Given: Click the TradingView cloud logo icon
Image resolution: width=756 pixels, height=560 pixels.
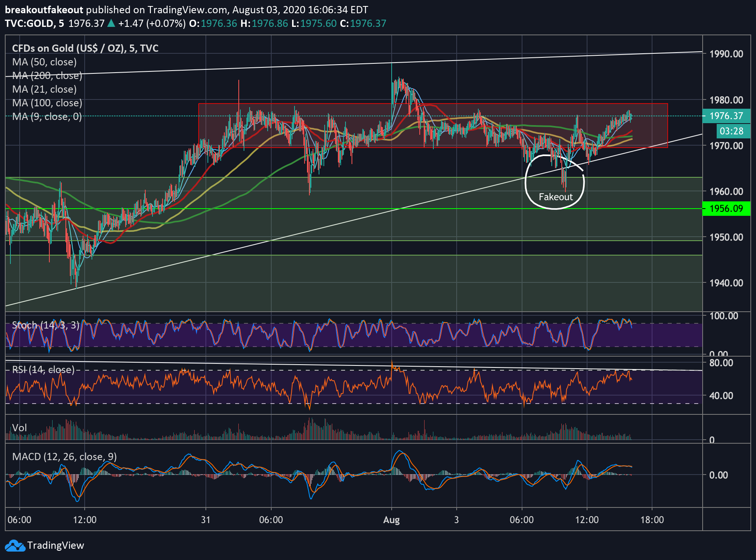Looking at the screenshot, I should [x=15, y=546].
